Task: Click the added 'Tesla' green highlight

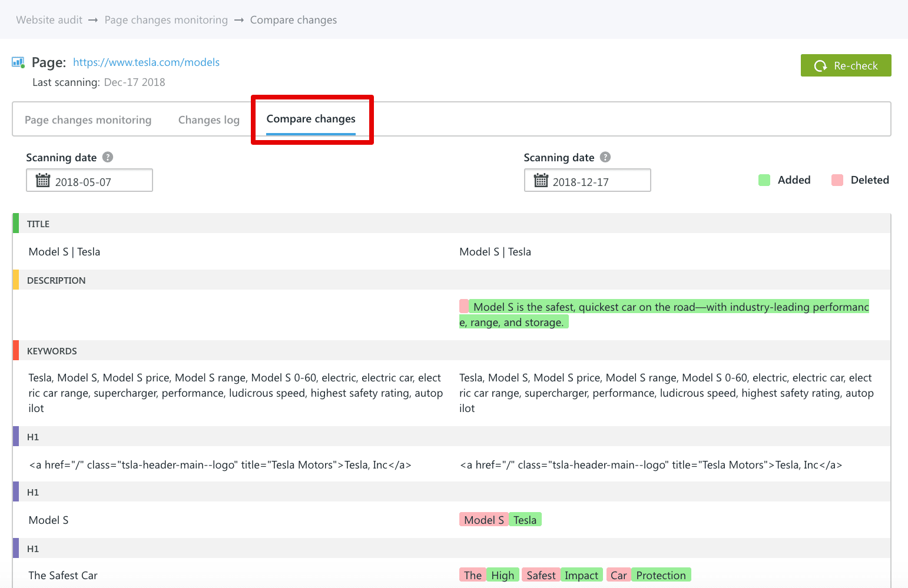Action: click(x=525, y=520)
